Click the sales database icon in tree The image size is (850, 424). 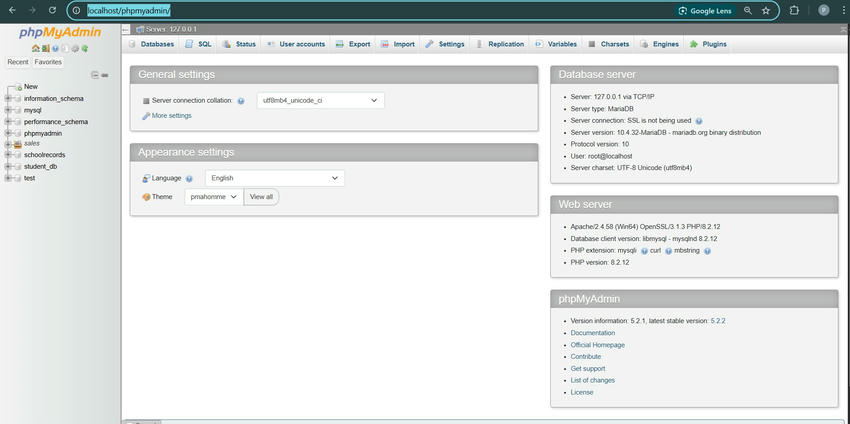coord(17,144)
